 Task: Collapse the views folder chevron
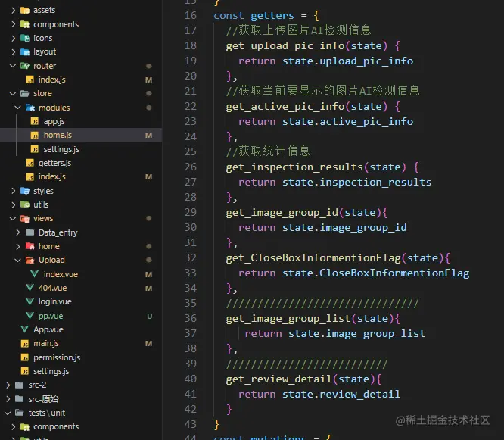(13, 218)
